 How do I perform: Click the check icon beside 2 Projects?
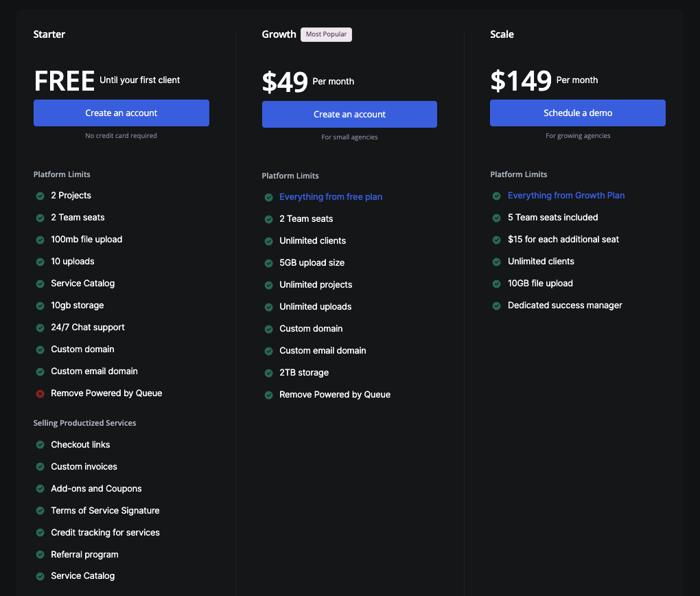40,196
